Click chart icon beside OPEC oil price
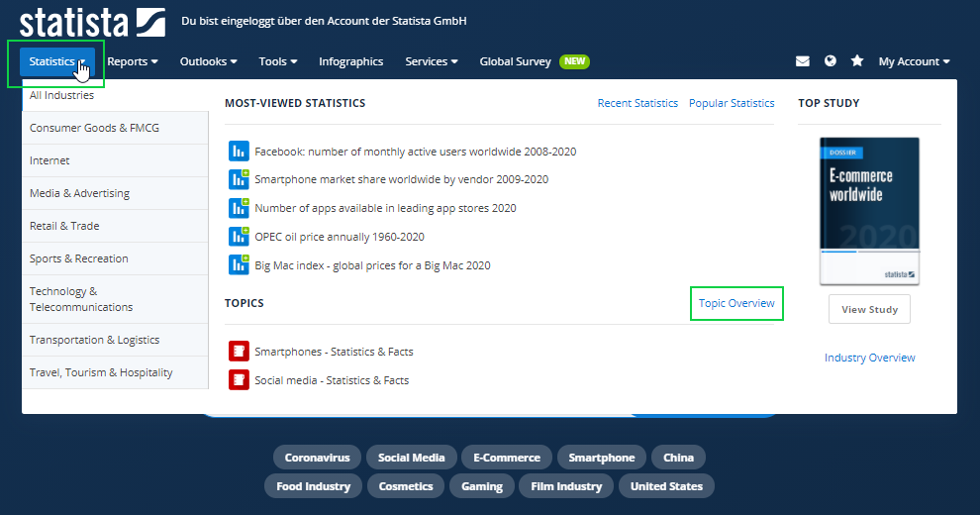 (239, 237)
